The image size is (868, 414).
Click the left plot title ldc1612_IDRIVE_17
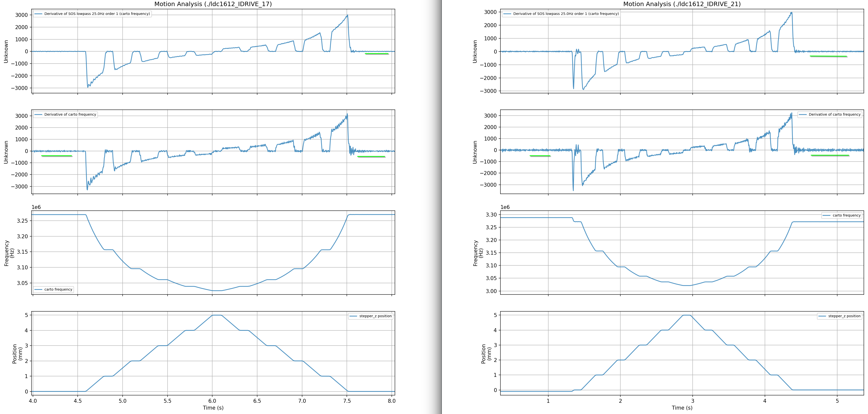click(x=213, y=4)
